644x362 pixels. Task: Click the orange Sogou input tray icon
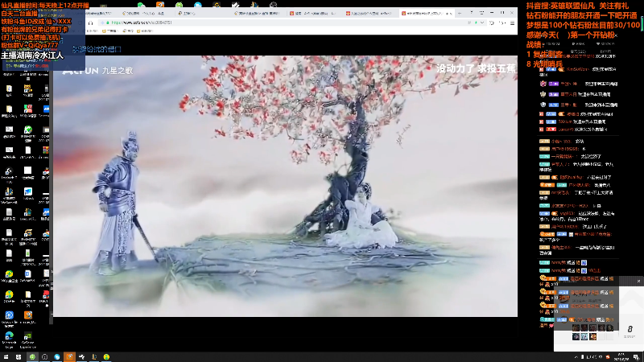click(x=608, y=357)
